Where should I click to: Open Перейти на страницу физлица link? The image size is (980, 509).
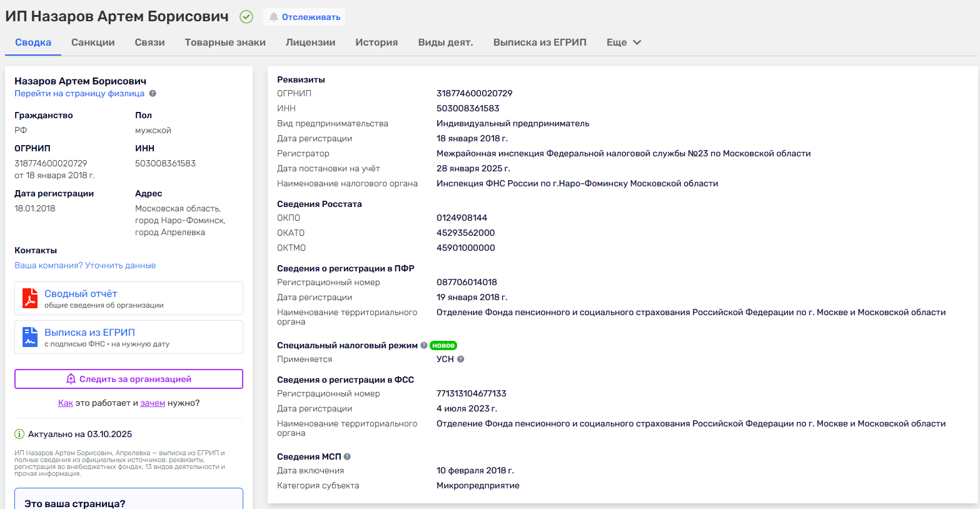[79, 94]
